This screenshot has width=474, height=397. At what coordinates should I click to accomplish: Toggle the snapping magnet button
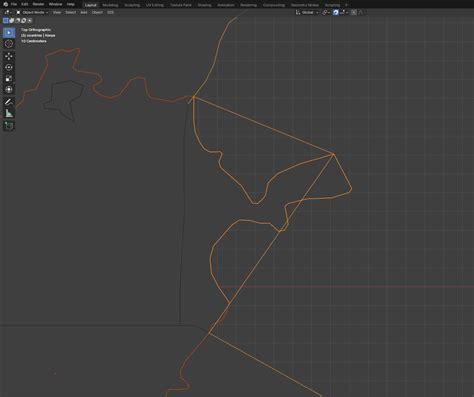point(336,12)
